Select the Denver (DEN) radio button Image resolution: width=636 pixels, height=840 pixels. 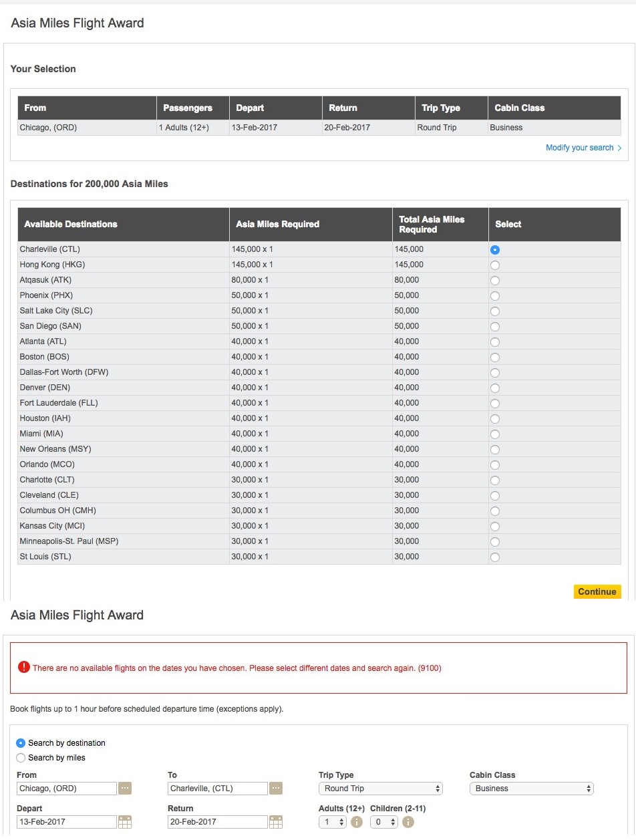[x=495, y=388]
